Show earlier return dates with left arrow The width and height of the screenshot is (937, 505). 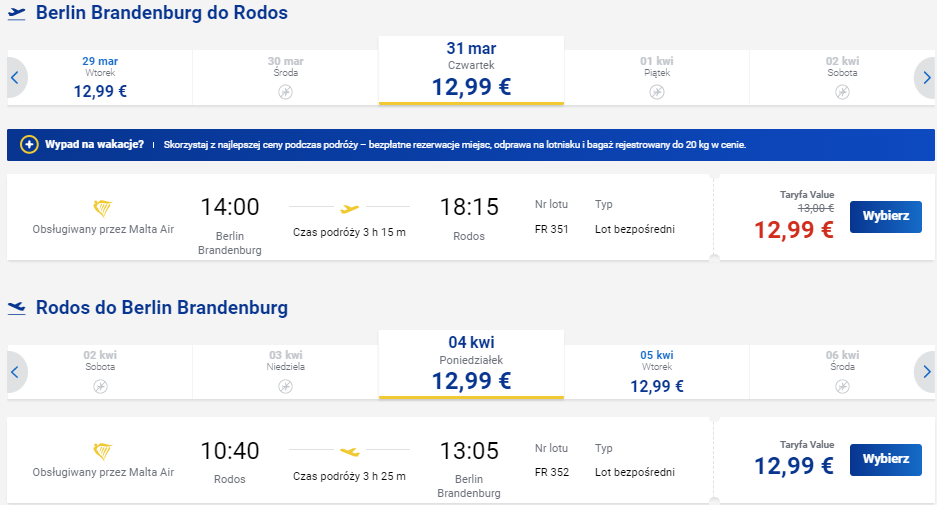coord(15,372)
